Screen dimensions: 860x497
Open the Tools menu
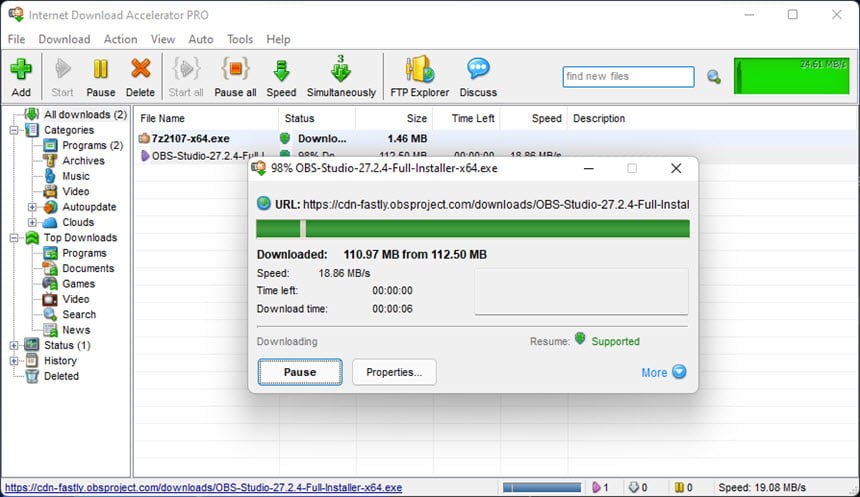pyautogui.click(x=240, y=39)
